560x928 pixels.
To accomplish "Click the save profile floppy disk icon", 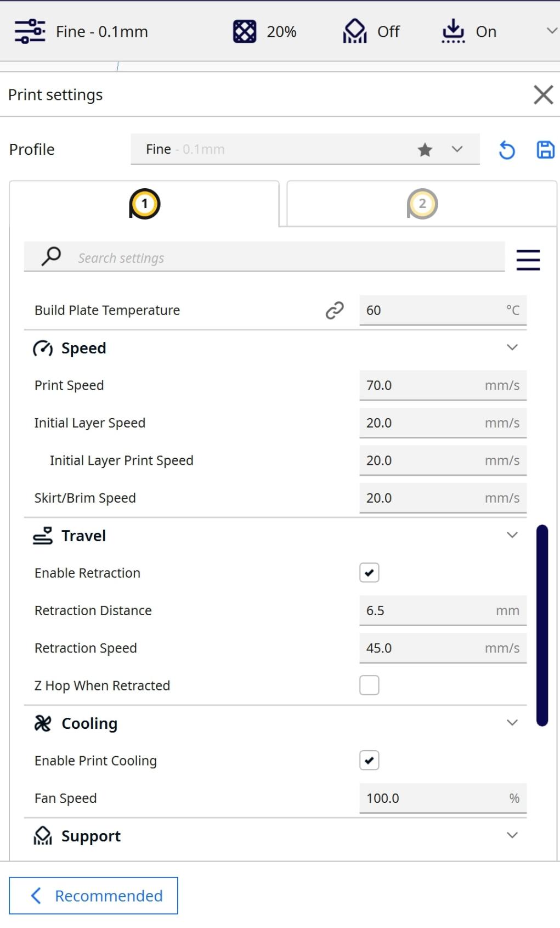I will (x=545, y=150).
